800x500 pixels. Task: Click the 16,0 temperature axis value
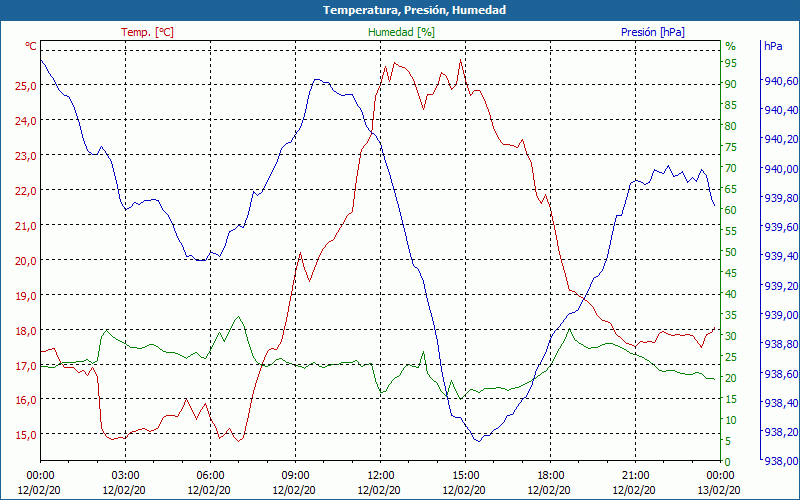(26, 400)
